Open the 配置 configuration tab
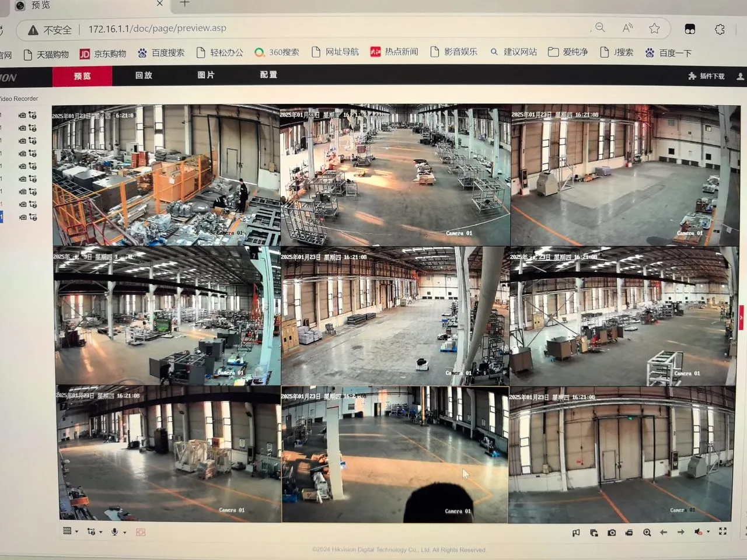 click(x=268, y=75)
